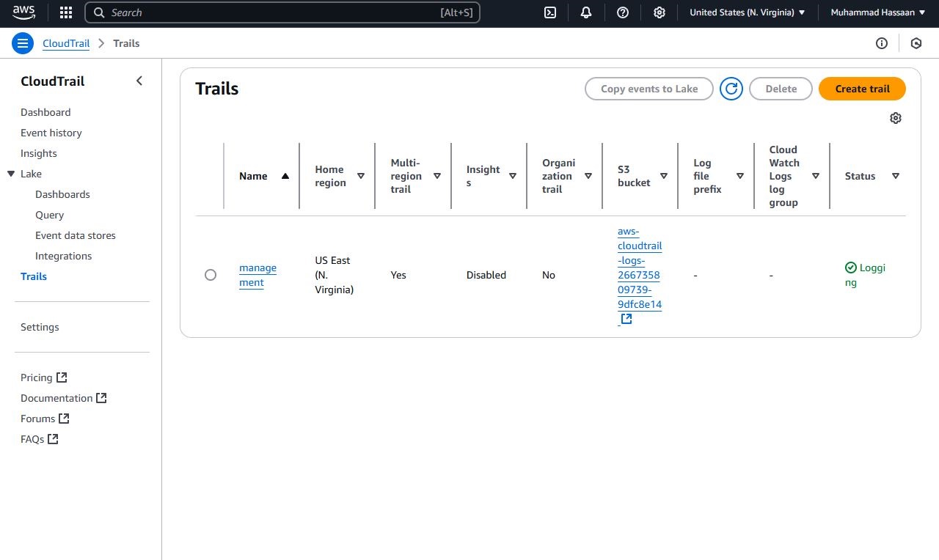Sort by Multi-region trail column arrow
This screenshot has width=939, height=560.
(437, 176)
